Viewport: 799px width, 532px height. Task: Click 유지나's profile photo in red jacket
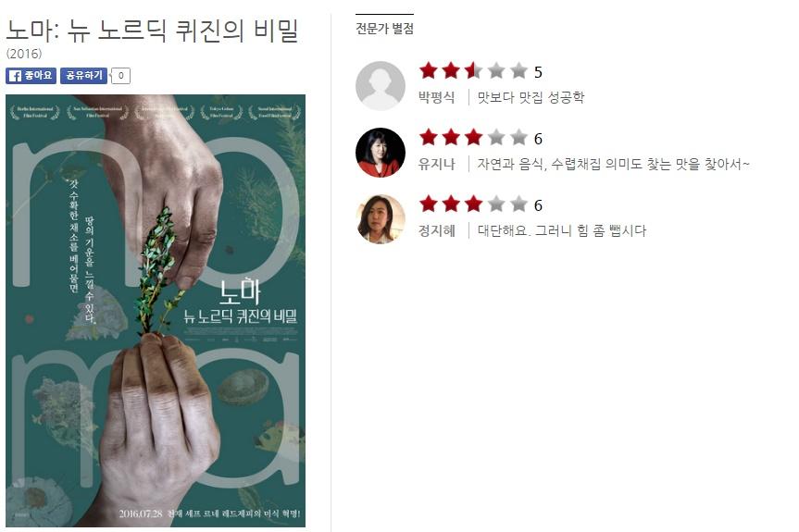coord(381,153)
